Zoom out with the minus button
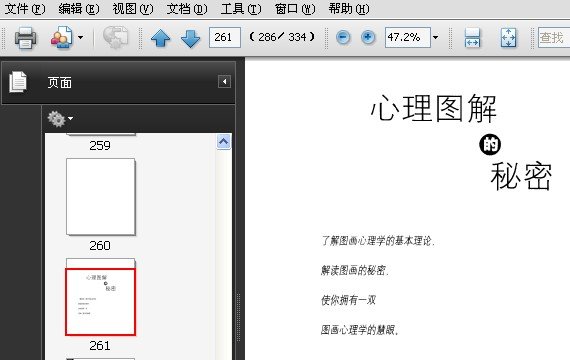The height and width of the screenshot is (360, 570). point(343,37)
